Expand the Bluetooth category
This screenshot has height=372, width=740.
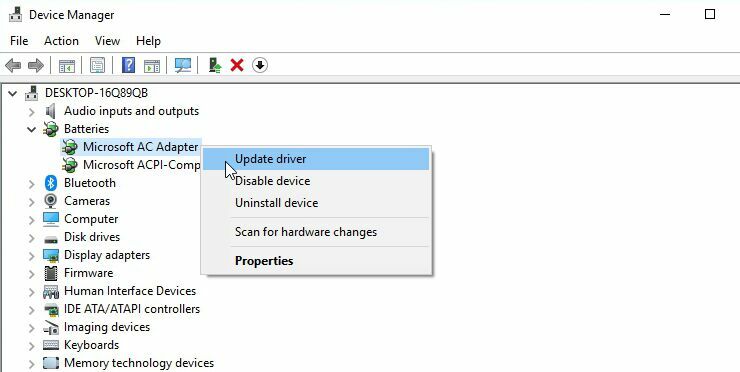coord(32,183)
